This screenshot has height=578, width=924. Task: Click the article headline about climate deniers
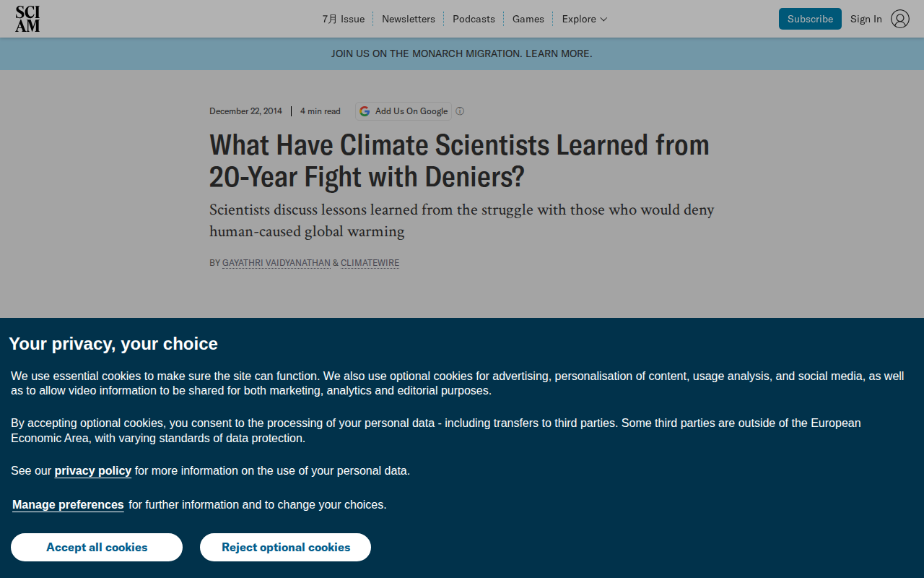[459, 160]
